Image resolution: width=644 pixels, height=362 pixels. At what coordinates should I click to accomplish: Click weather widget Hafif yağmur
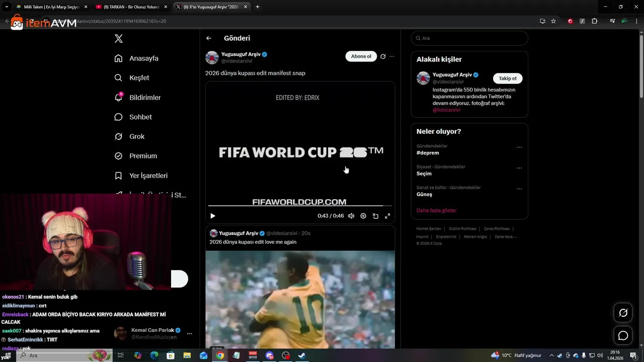tap(516, 355)
